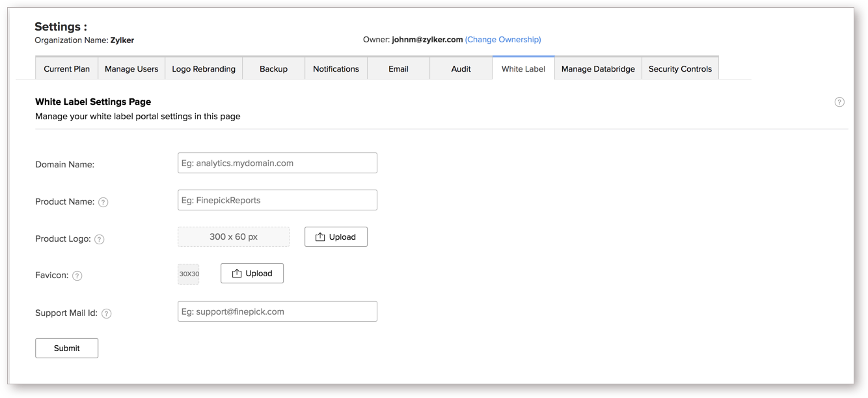The width and height of the screenshot is (868, 398).
Task: Go to the Logo Rebranding tab
Action: click(204, 69)
